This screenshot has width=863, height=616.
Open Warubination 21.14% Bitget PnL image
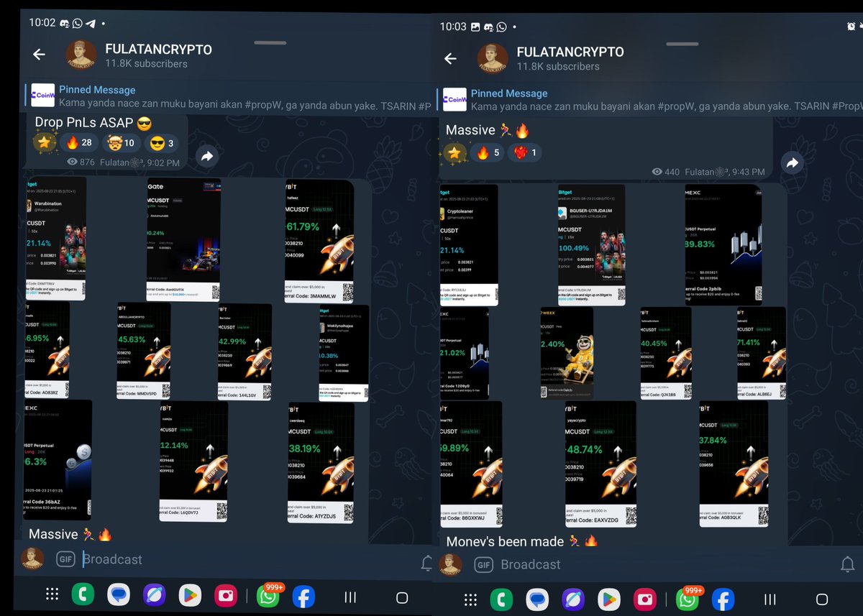[x=56, y=239]
